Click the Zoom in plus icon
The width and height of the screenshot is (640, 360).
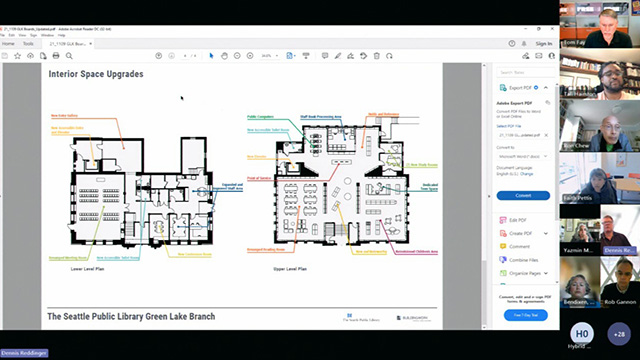[250, 56]
